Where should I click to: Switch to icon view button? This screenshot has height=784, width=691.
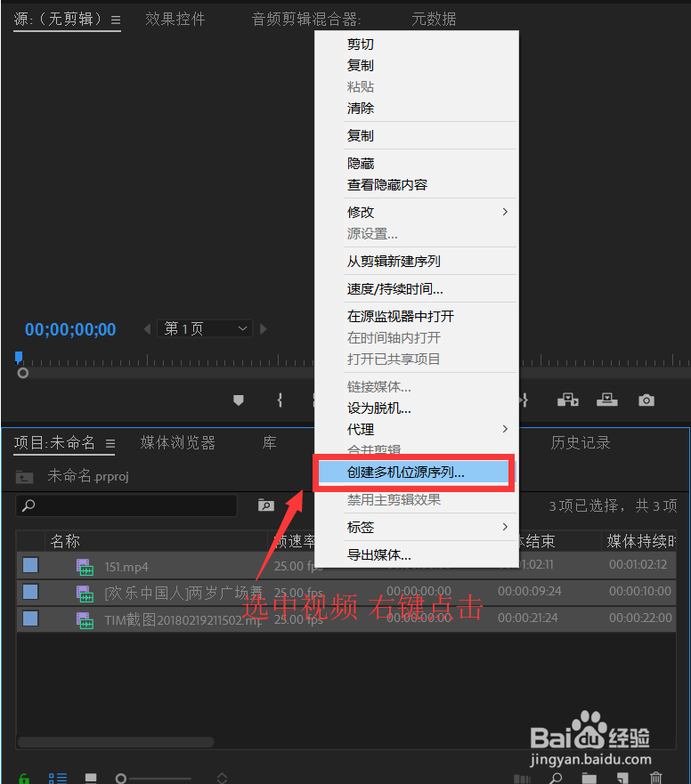(x=91, y=778)
